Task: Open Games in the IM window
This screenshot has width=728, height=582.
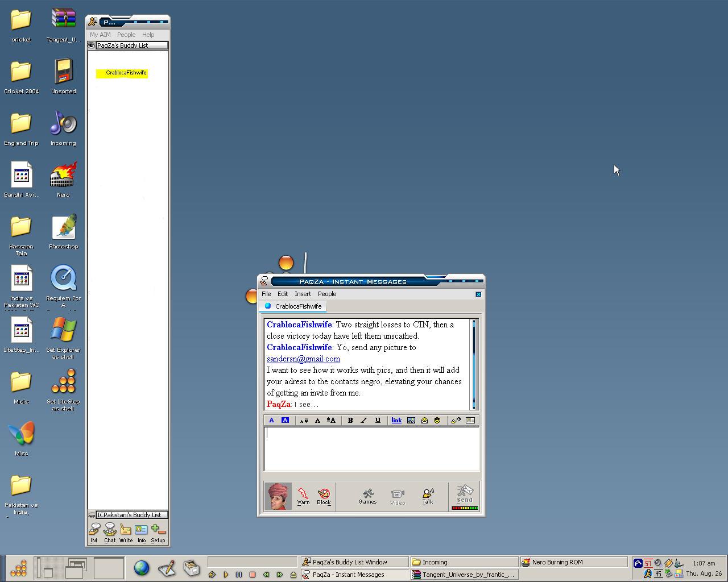Action: click(367, 496)
